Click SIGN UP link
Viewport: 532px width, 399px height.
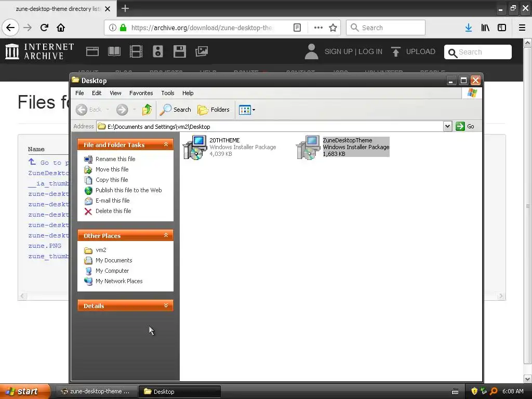(338, 51)
